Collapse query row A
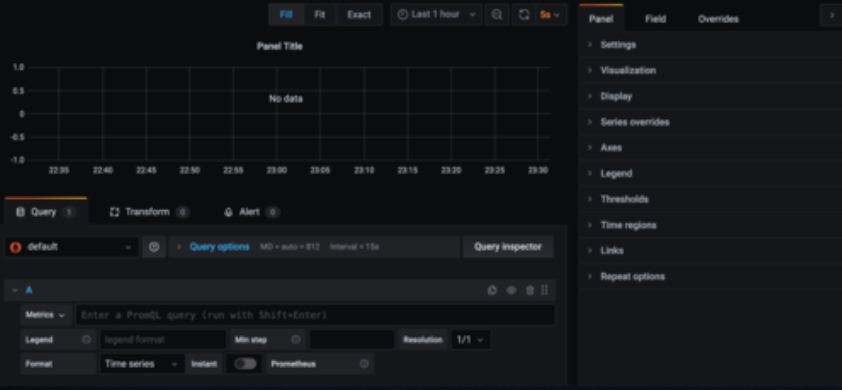Viewport: 842px width, 390px height. coord(15,290)
